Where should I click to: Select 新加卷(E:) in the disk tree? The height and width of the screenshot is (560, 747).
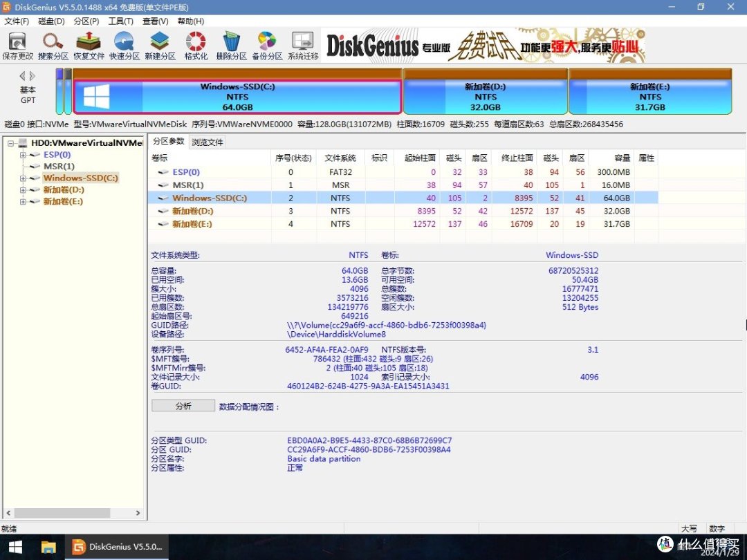(63, 201)
